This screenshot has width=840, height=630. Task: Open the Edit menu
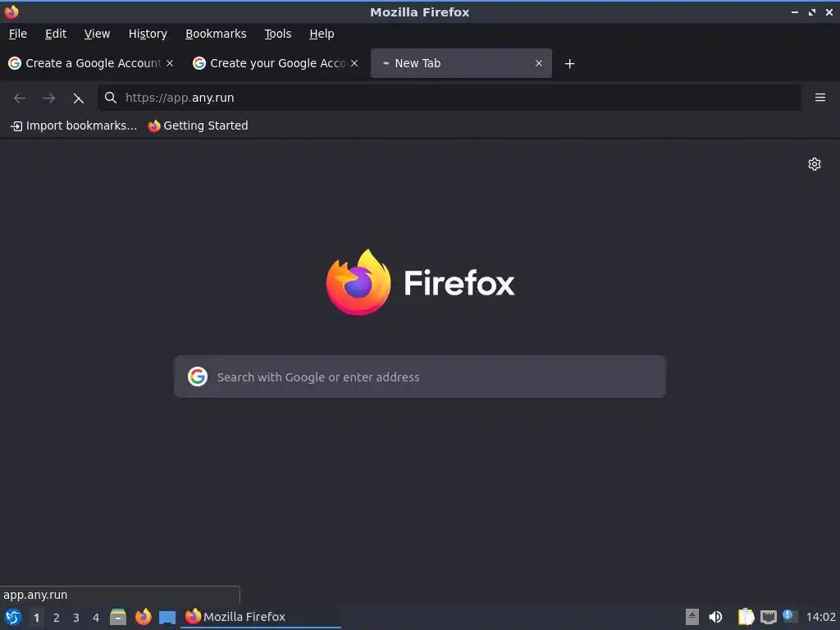coord(56,34)
